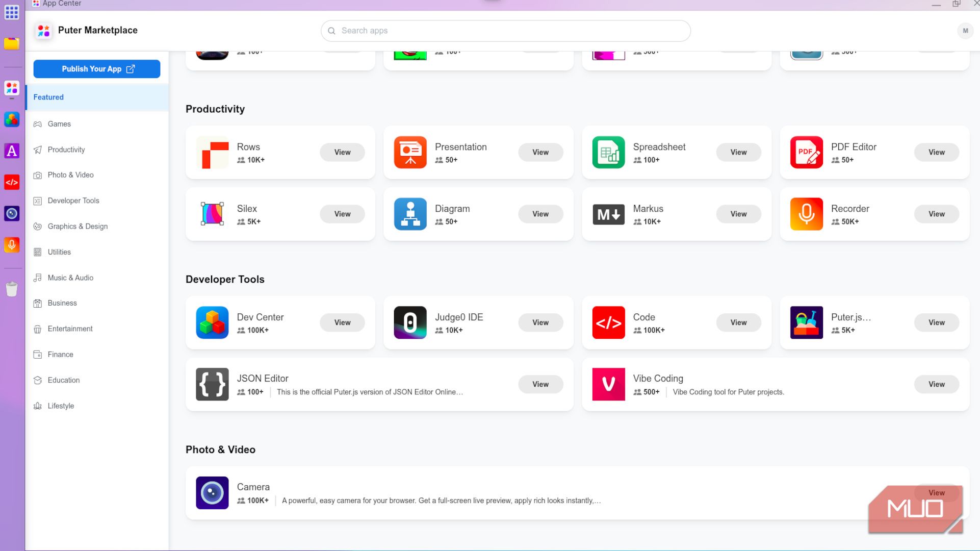The height and width of the screenshot is (551, 980).
Task: Open the PDF Editor app icon
Action: click(x=806, y=152)
